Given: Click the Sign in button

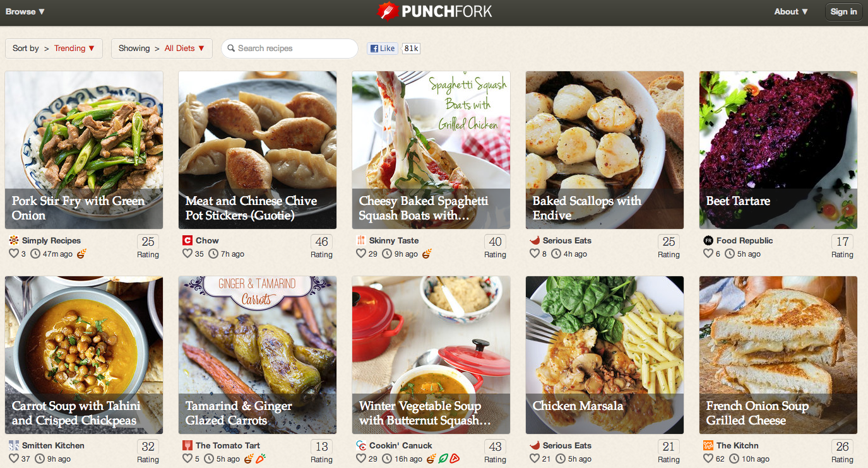Looking at the screenshot, I should click(843, 11).
